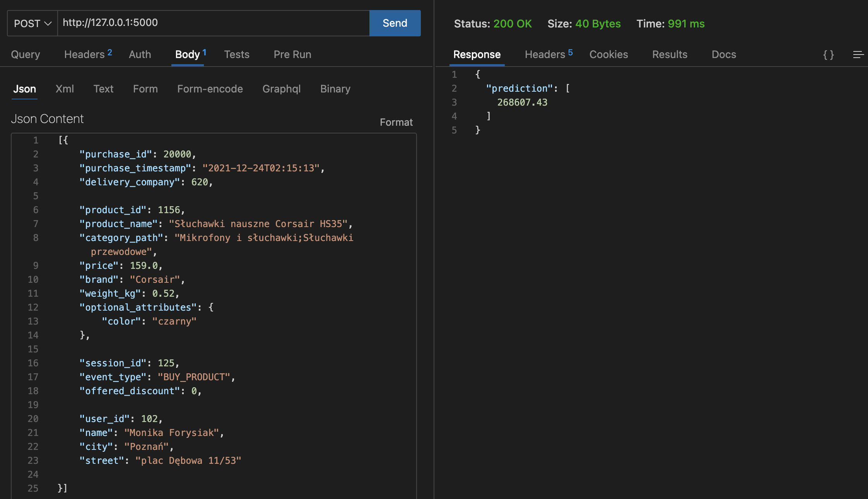Select Text body type
The height and width of the screenshot is (499, 868).
click(103, 89)
